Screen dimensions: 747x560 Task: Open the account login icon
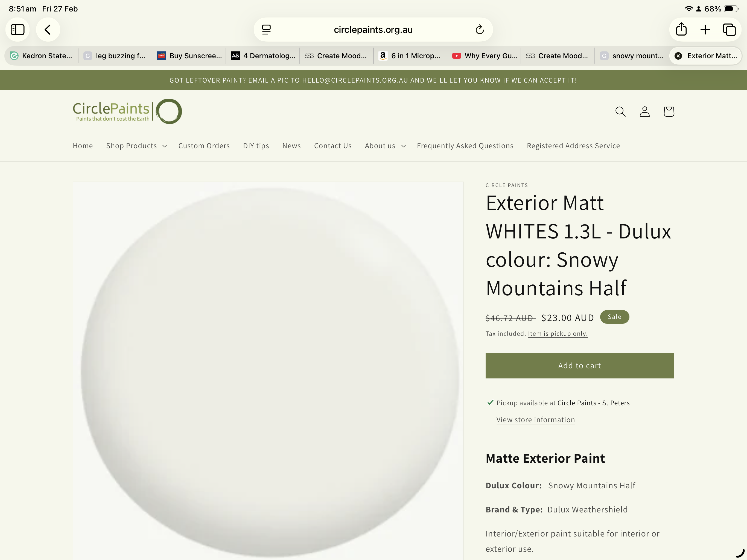point(644,112)
